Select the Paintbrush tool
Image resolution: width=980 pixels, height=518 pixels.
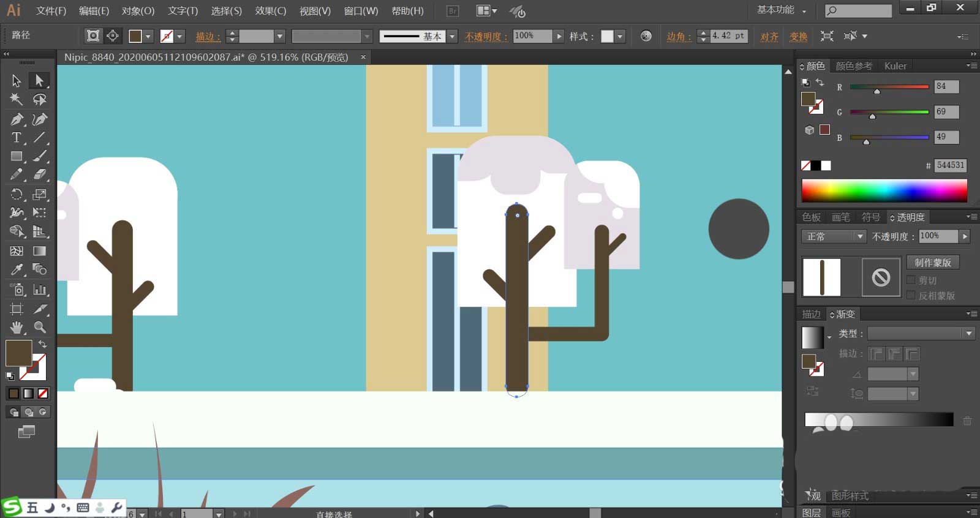point(39,157)
